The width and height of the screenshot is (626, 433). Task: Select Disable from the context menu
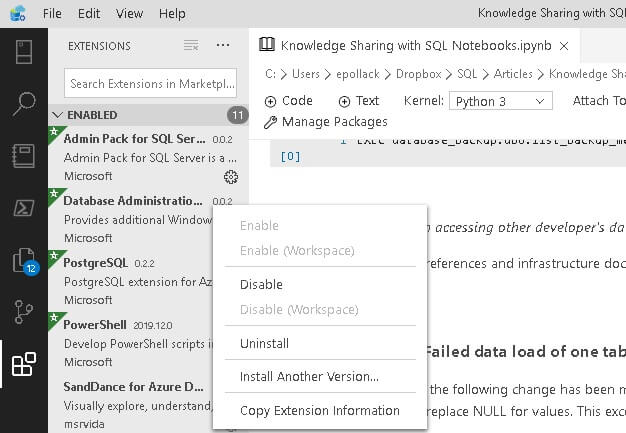(x=261, y=285)
